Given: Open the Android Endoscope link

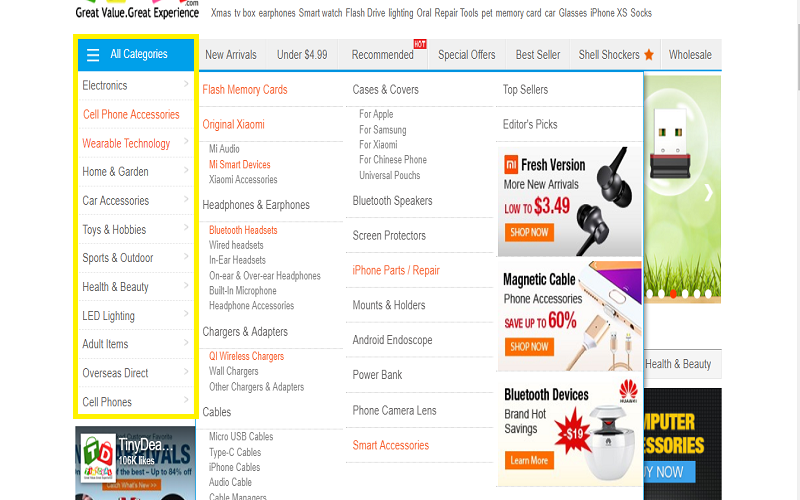Looking at the screenshot, I should point(392,340).
